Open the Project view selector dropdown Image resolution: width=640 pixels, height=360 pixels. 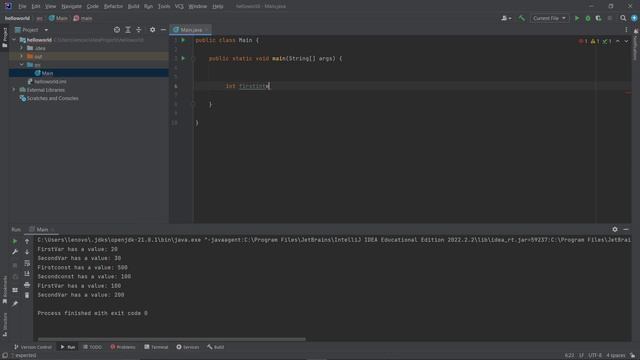coord(32,30)
